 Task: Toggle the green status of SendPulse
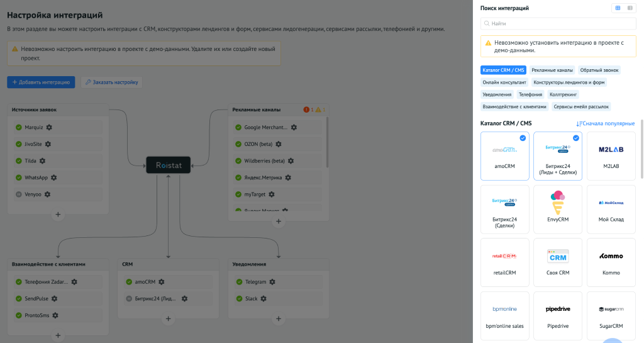[x=18, y=299]
